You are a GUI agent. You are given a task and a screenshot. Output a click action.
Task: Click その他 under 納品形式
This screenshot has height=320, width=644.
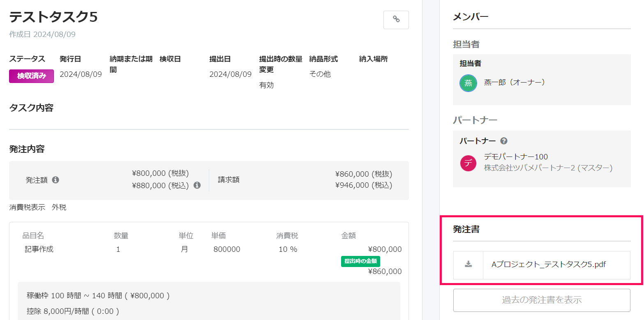click(320, 74)
